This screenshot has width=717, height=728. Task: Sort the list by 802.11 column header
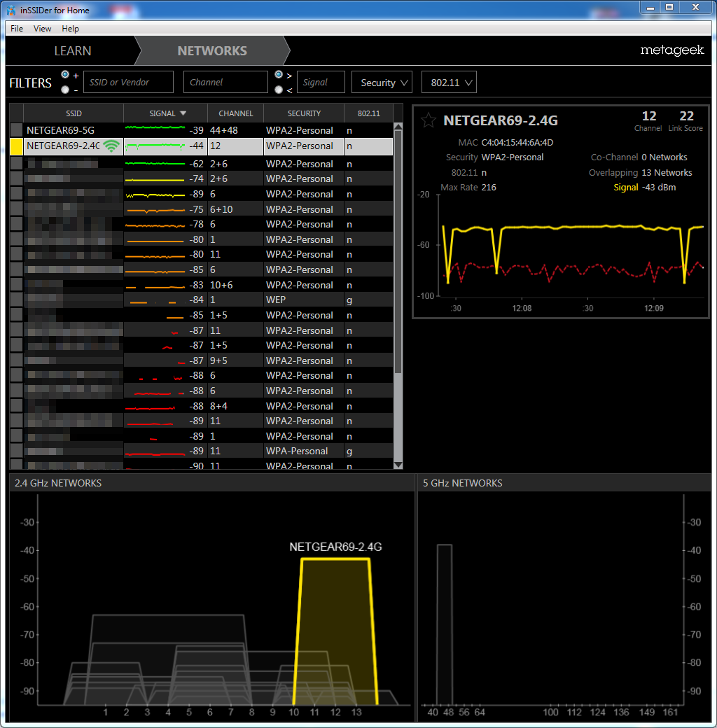369,113
